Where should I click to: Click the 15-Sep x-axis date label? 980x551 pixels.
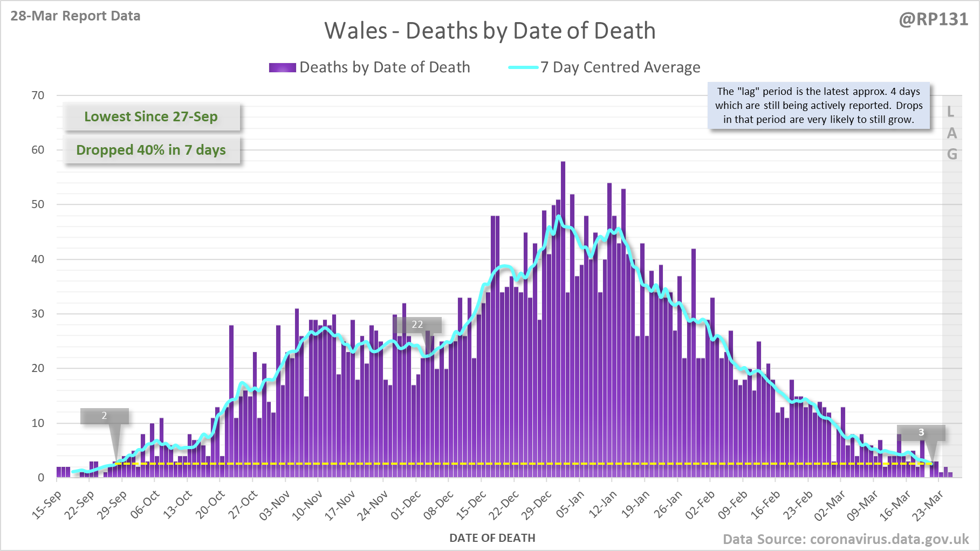tap(47, 505)
